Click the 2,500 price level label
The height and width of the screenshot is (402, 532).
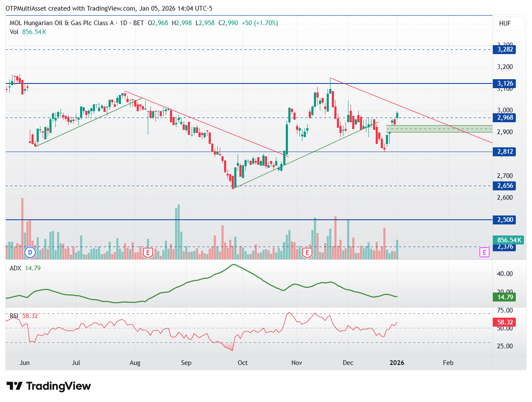[x=504, y=220]
